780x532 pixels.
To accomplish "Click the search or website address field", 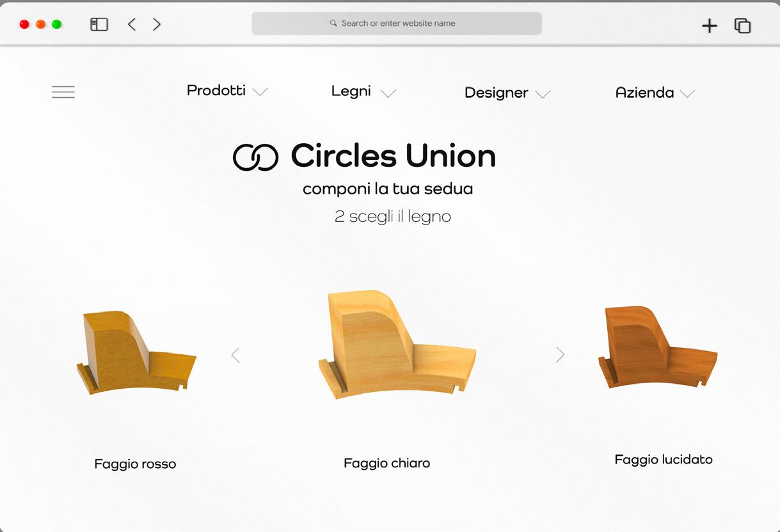I will click(x=397, y=24).
